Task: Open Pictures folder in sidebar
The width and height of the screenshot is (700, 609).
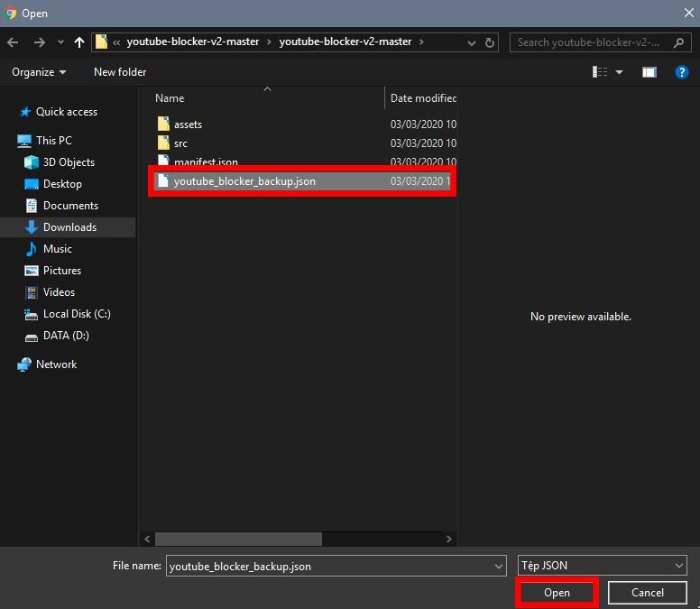Action: pos(62,271)
